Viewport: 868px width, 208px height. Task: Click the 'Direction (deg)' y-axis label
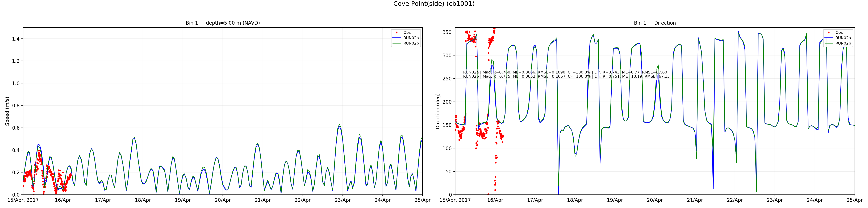[438, 111]
